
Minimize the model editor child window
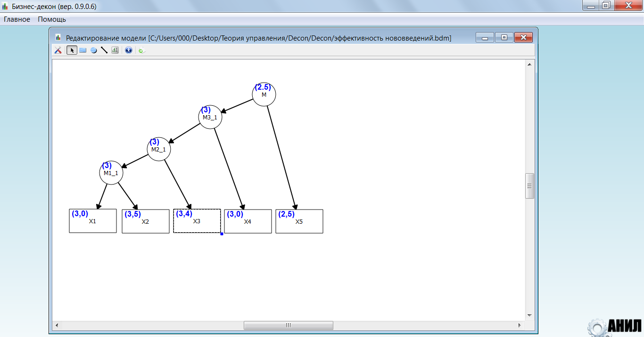point(485,38)
